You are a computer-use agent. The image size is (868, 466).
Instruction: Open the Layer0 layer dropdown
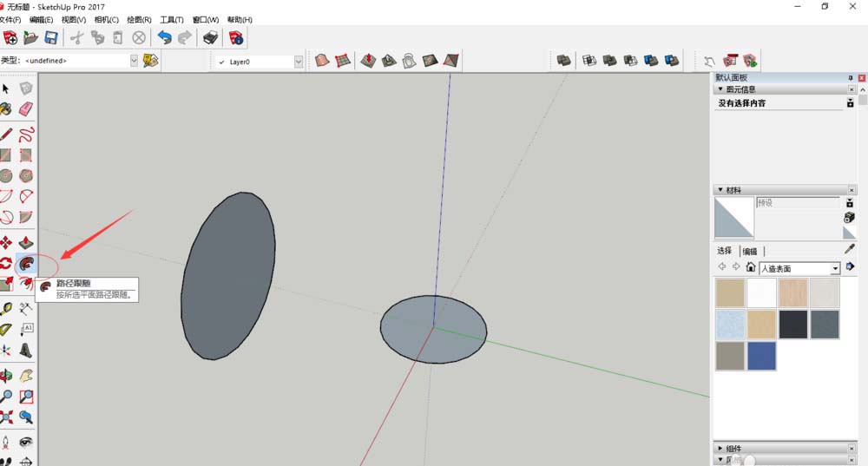coord(299,62)
